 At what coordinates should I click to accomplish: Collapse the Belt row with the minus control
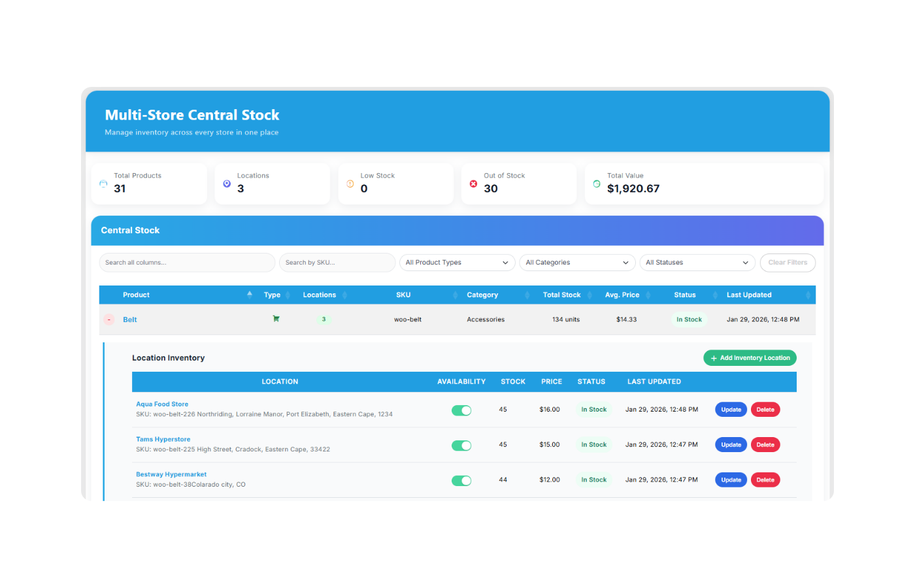click(x=108, y=319)
